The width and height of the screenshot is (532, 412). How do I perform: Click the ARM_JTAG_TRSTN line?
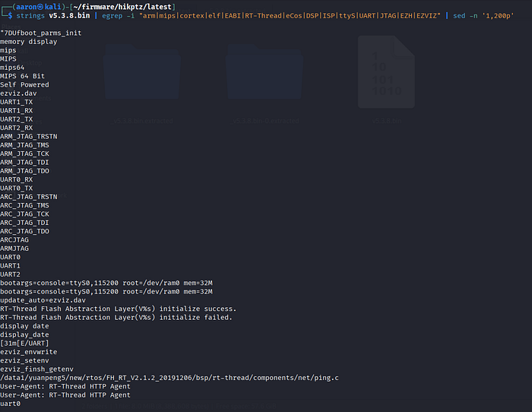29,136
